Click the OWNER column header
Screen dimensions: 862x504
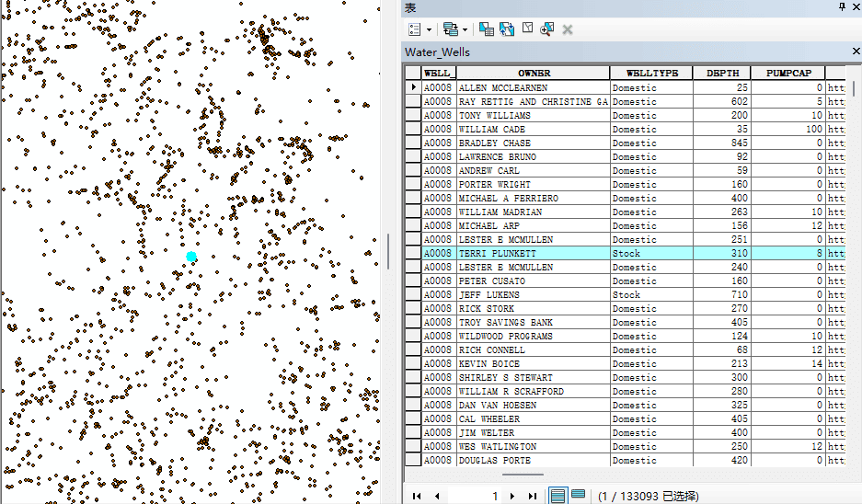tap(534, 73)
